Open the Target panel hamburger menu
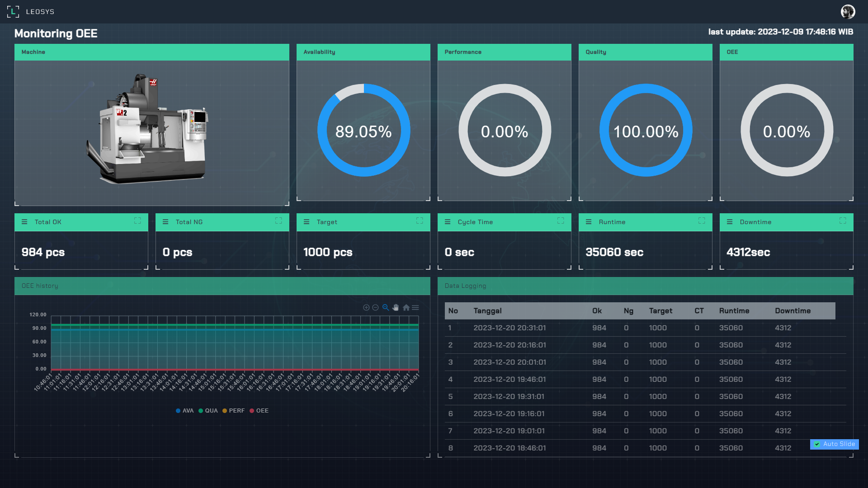 pos(307,222)
